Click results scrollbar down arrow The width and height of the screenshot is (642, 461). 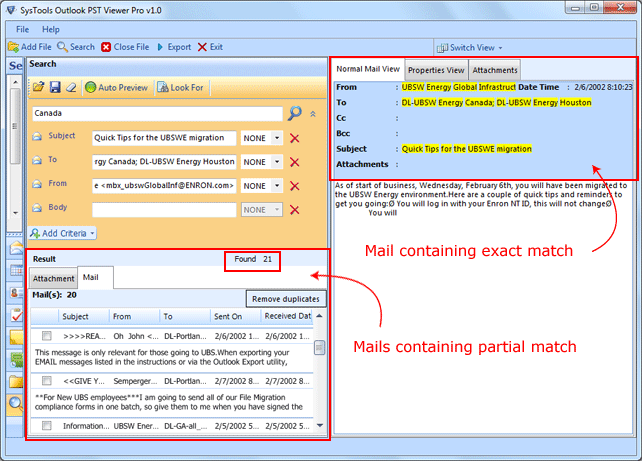320,426
